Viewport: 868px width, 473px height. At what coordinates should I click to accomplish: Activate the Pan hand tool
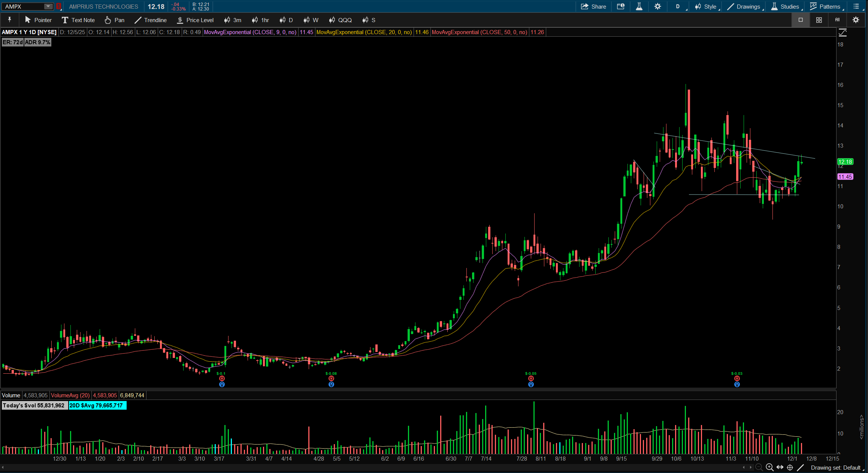[115, 20]
